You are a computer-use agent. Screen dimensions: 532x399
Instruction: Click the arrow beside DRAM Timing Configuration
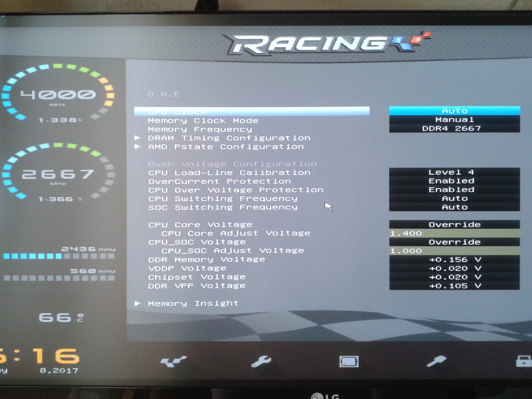point(137,138)
